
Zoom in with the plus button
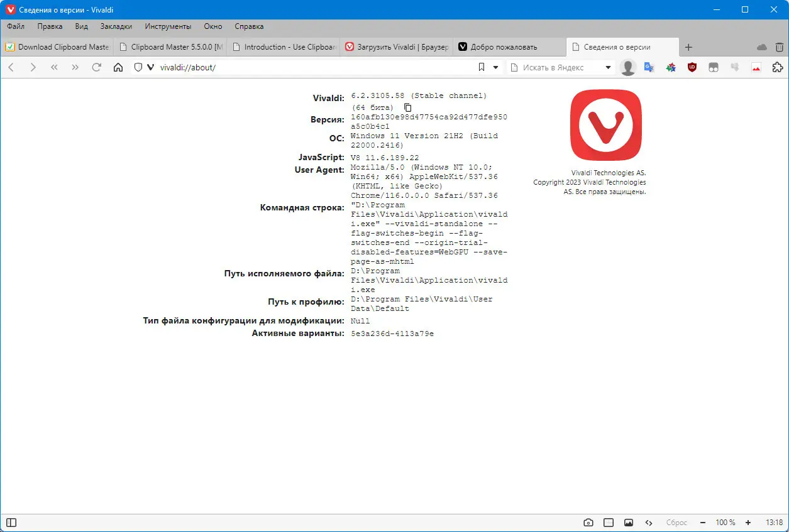tap(748, 523)
